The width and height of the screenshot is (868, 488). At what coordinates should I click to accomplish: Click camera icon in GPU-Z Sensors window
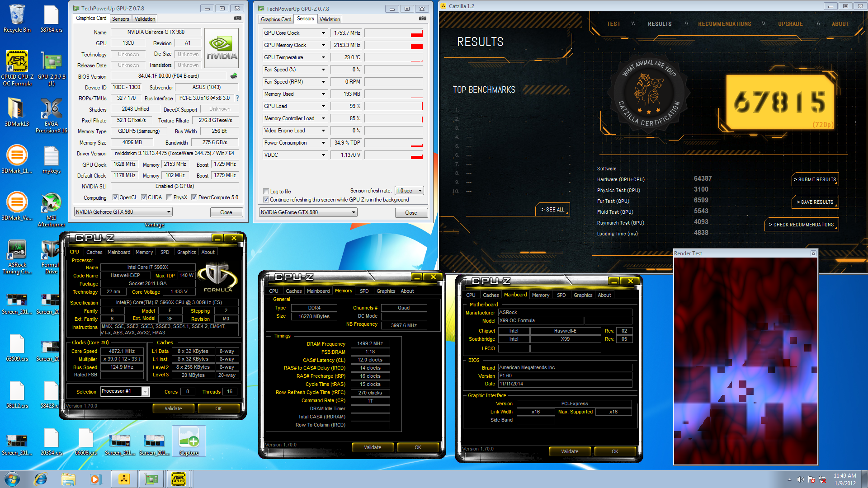click(422, 19)
